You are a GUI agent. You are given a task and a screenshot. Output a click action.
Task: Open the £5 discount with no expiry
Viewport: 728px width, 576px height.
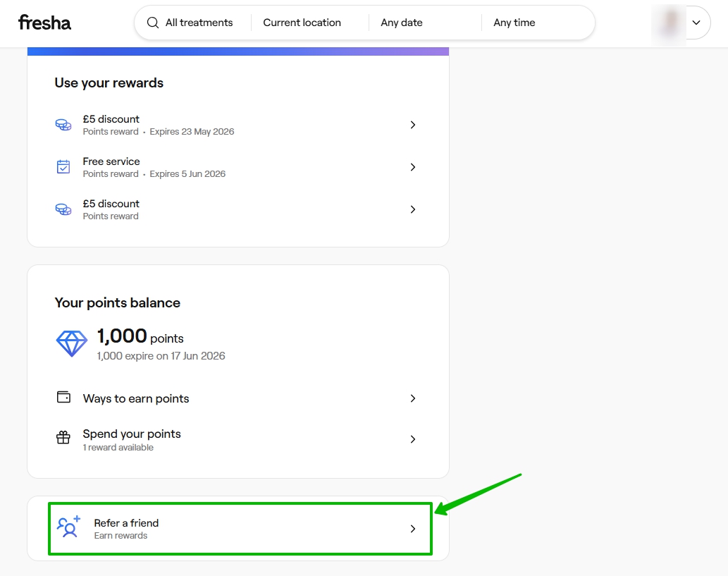pos(111,209)
